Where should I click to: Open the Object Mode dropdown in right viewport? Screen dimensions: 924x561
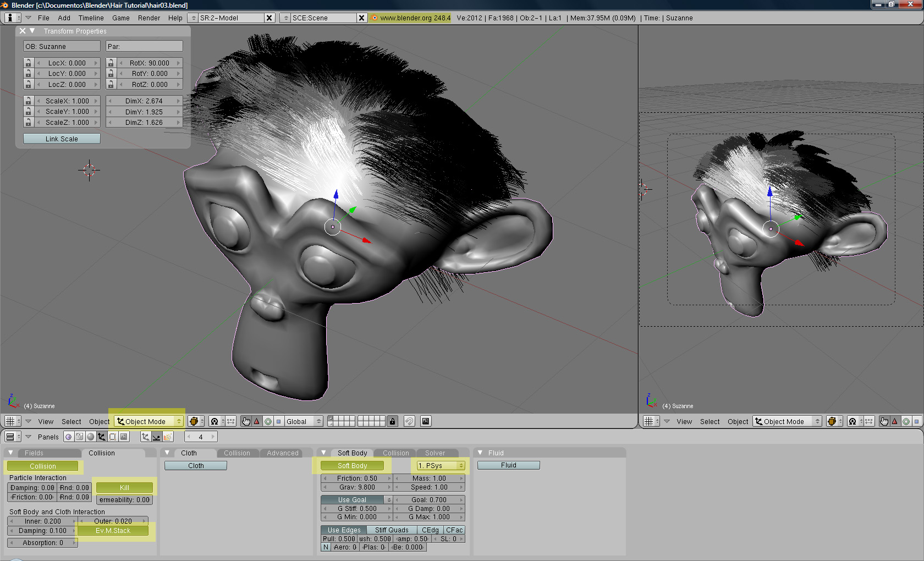[x=787, y=421]
